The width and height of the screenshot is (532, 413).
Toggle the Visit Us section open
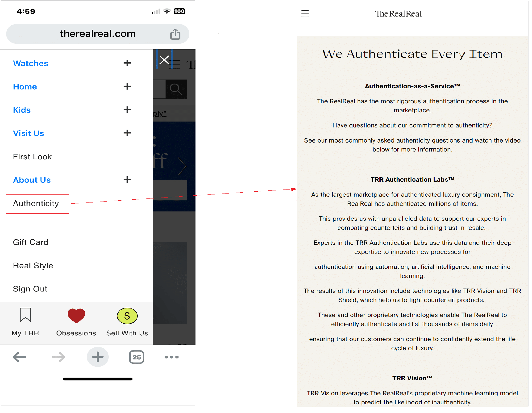click(127, 133)
